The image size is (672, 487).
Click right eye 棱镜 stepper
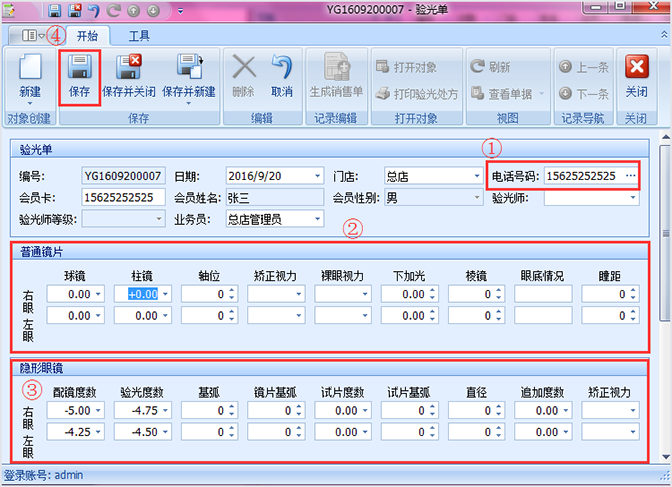click(499, 294)
